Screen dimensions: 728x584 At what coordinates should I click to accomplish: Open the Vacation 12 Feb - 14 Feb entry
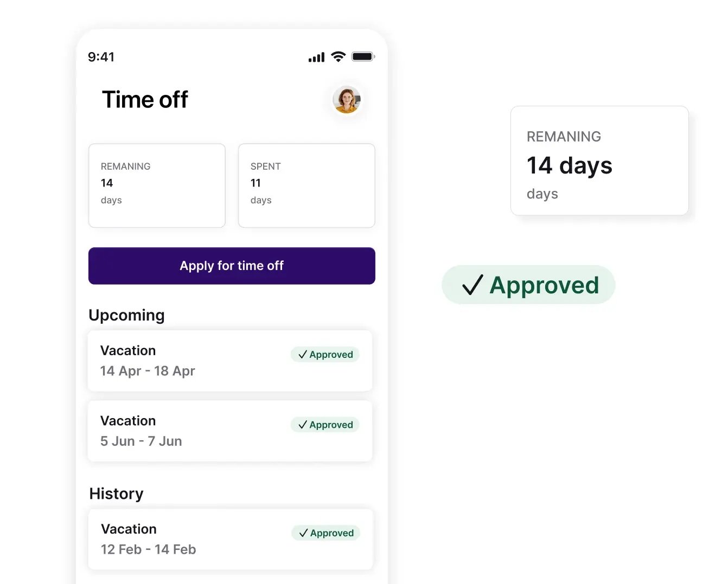(230, 539)
